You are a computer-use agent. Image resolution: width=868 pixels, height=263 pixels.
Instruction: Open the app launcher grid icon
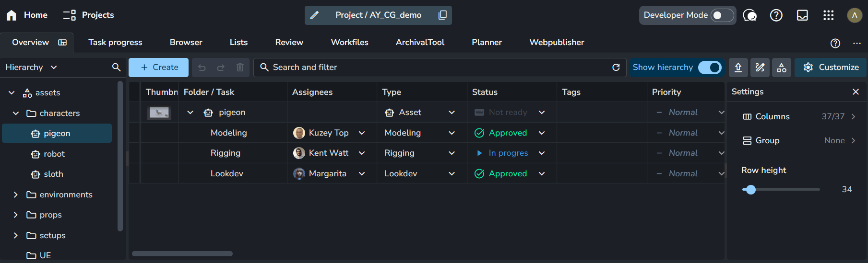point(828,15)
